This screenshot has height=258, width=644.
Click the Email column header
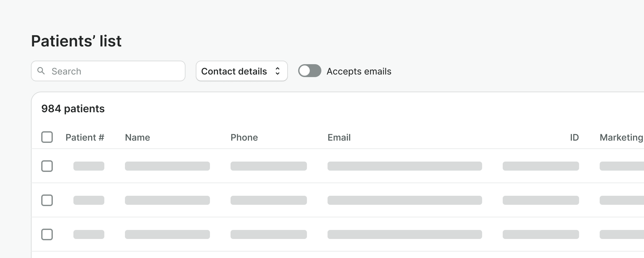[339, 137]
